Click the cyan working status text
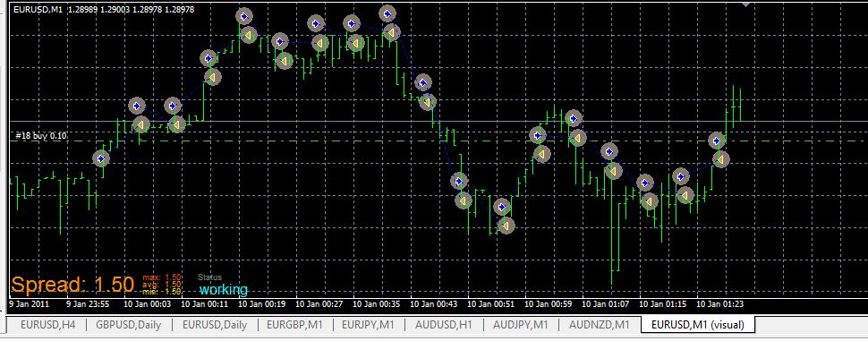This screenshot has height=341, width=868. tap(224, 289)
